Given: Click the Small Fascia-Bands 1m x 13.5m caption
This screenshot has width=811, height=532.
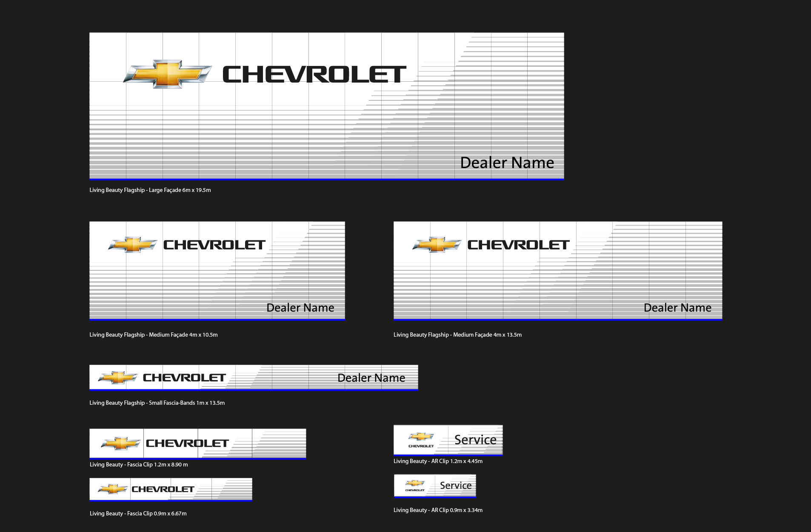Looking at the screenshot, I should coord(157,403).
